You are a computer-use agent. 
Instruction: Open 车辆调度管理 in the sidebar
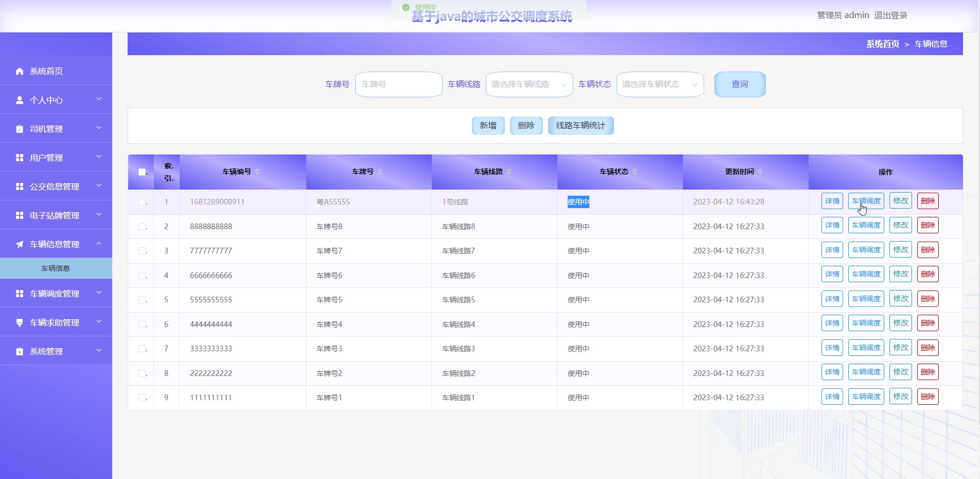(56, 294)
